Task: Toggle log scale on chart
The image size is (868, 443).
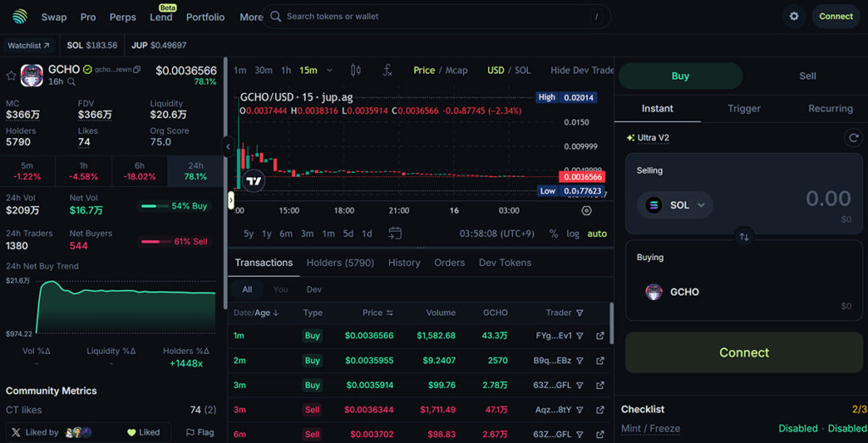Action: click(573, 234)
